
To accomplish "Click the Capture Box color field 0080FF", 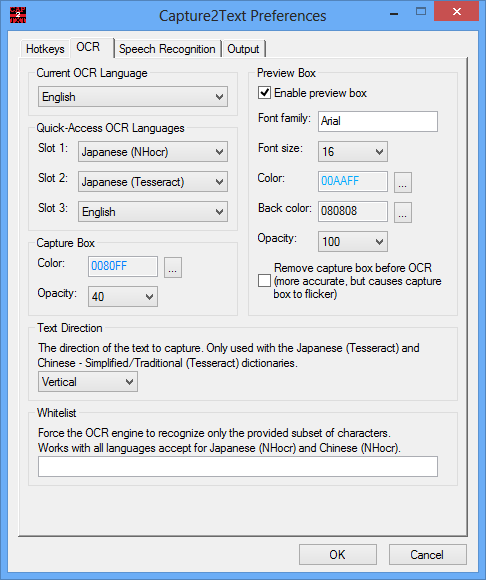I will coord(123,266).
